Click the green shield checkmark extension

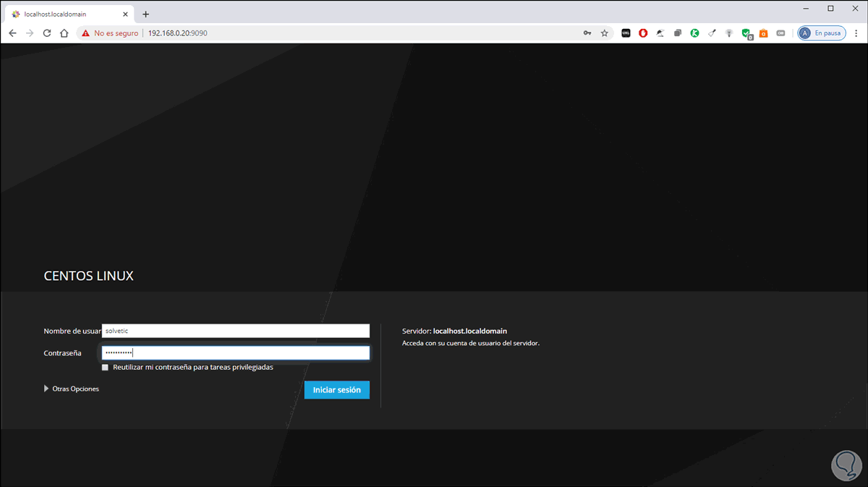pyautogui.click(x=746, y=33)
